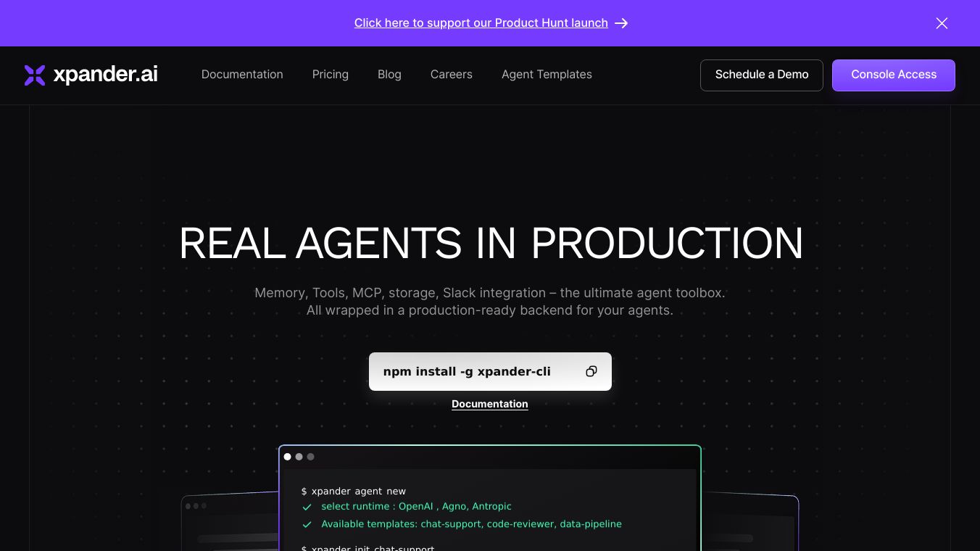Click the 'Available templates' terminal line
980x551 pixels.
point(471,523)
